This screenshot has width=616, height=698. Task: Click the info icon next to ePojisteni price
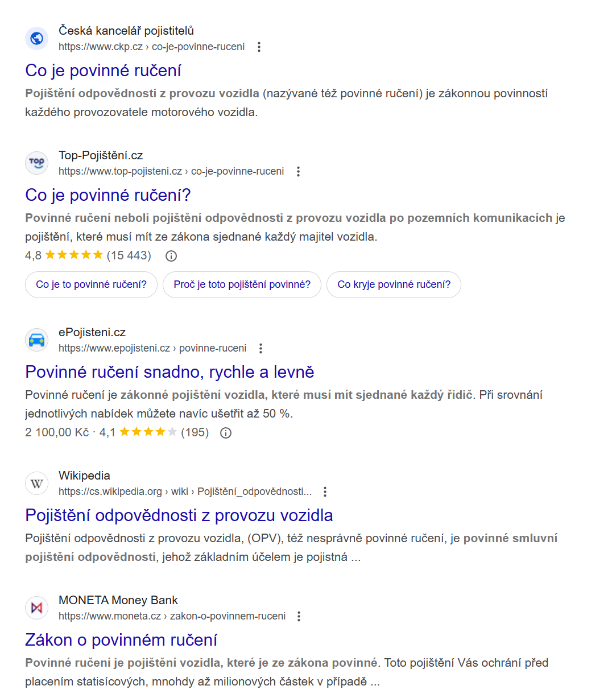pos(225,433)
